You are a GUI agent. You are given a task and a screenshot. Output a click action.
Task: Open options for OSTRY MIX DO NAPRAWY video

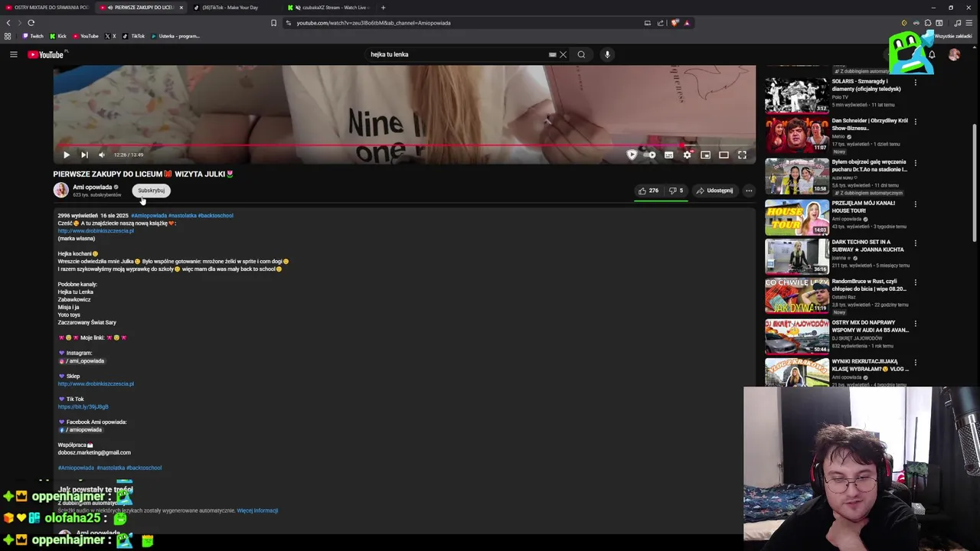point(916,323)
